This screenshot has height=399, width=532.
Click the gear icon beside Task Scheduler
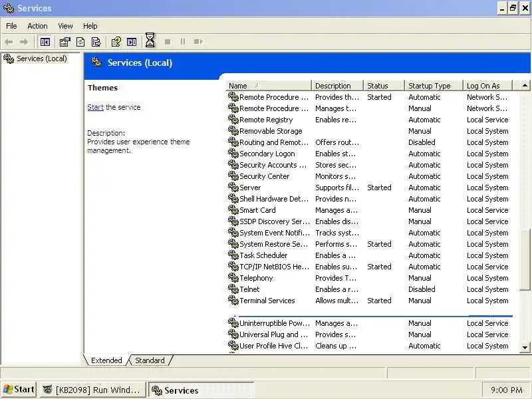pos(233,255)
